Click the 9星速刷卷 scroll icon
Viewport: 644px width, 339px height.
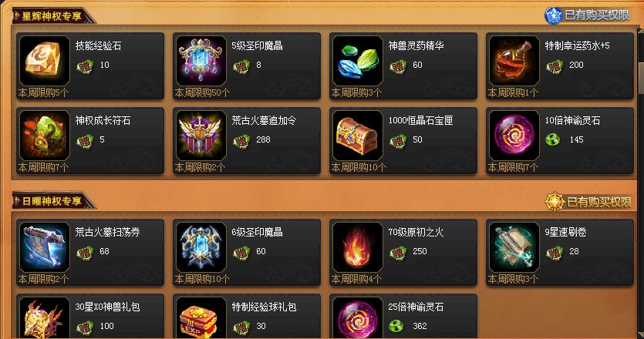(x=514, y=247)
